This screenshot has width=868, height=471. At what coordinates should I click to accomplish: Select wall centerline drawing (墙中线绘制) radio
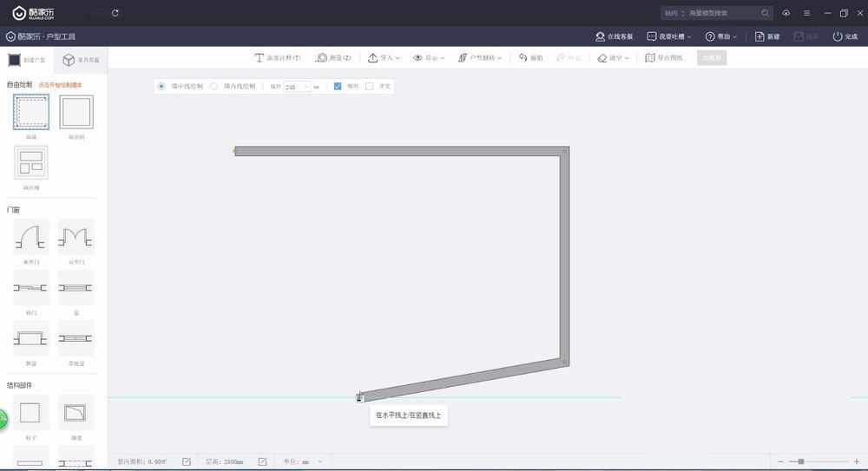coord(161,87)
